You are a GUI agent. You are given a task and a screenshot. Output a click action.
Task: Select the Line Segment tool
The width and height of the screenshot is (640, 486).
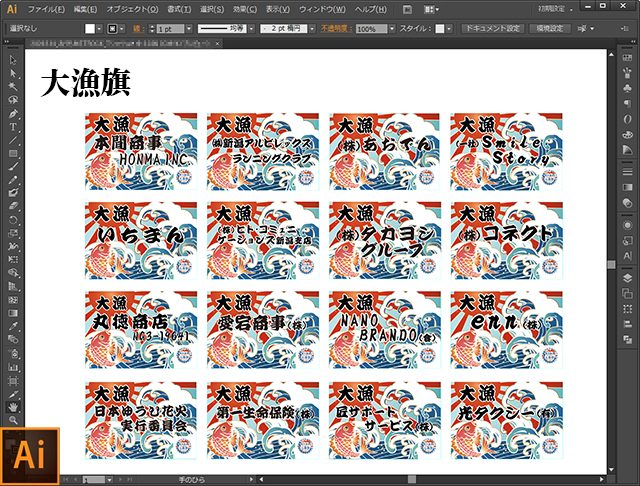[x=13, y=140]
